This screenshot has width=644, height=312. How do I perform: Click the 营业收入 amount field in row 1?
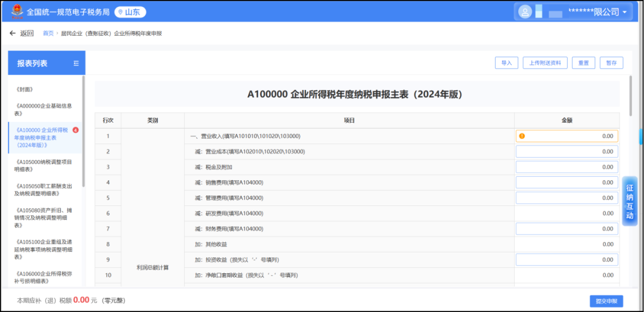567,136
